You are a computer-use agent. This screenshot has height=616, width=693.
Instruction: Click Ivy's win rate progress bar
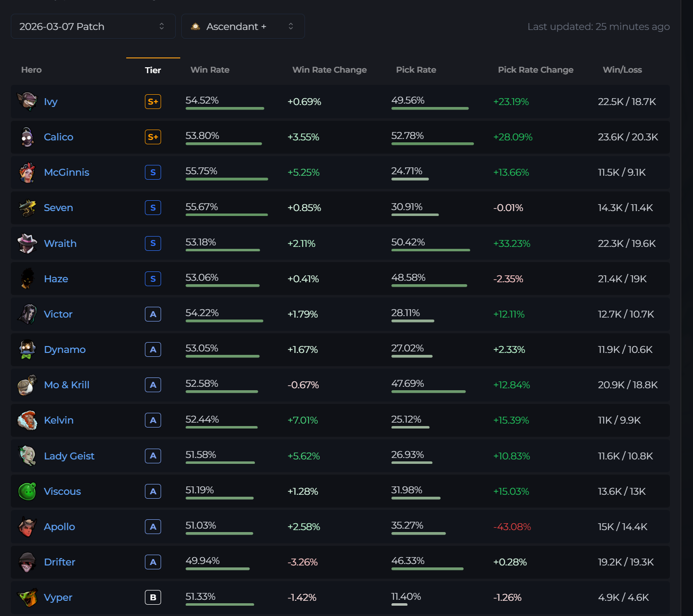(x=225, y=108)
